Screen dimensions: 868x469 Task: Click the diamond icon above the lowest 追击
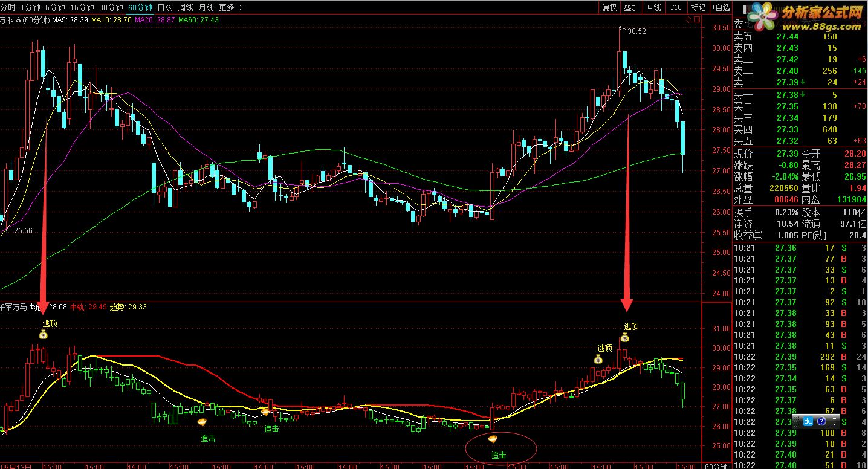493,439
